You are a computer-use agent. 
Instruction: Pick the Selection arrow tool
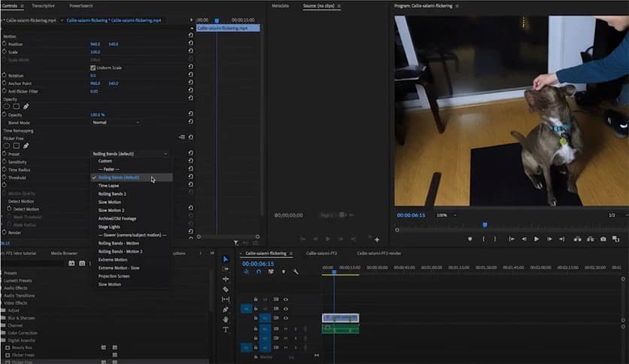point(226,259)
